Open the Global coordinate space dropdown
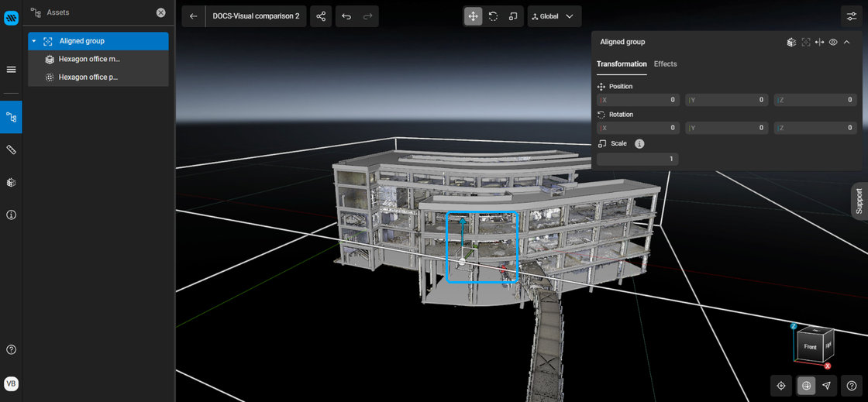The height and width of the screenshot is (402, 868). pos(554,16)
